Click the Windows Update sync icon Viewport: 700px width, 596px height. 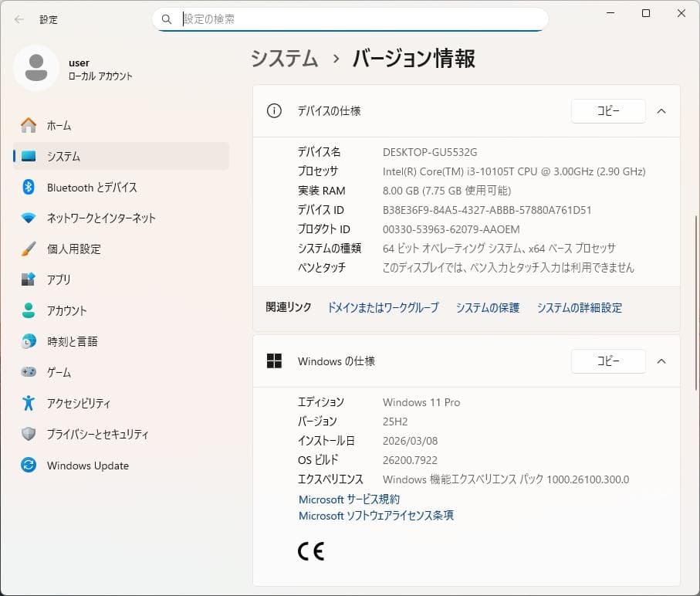pyautogui.click(x=29, y=466)
